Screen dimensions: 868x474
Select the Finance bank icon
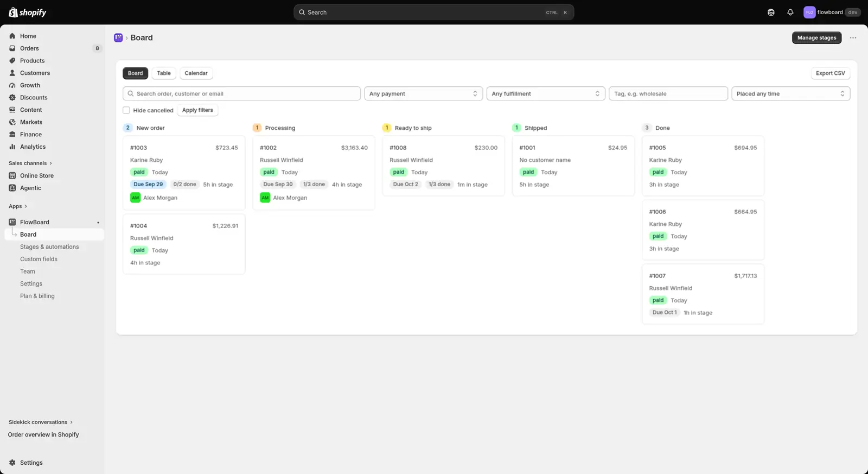coord(12,135)
